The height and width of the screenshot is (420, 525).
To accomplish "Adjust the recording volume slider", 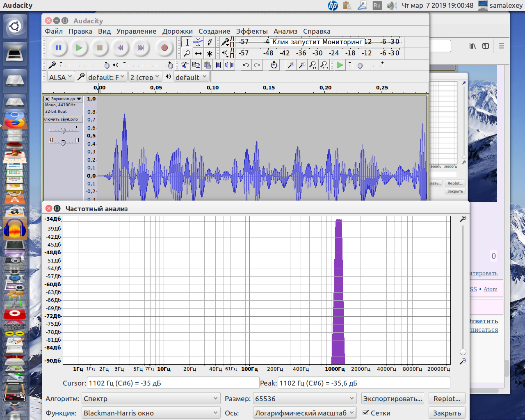I will (84, 65).
